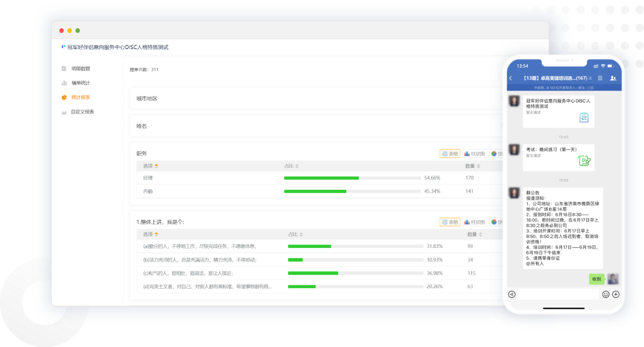Click the 31.83% percentage value

435,246
